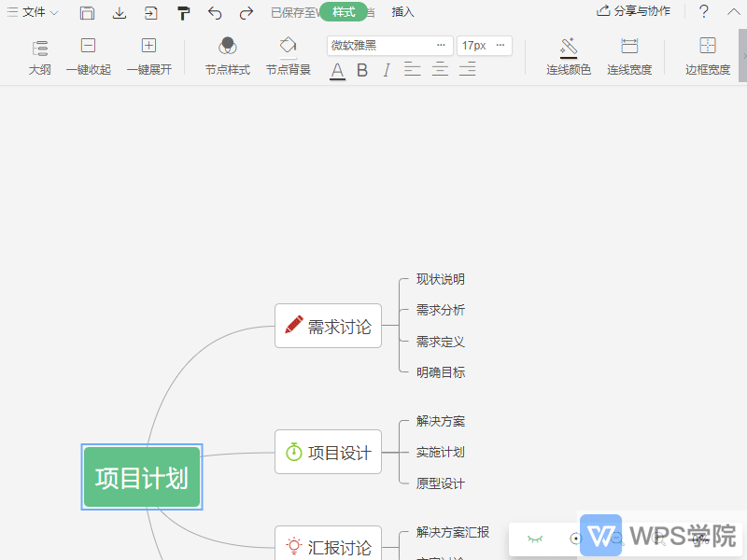Select the 解决方案 subtopic
The width and height of the screenshot is (747, 560).
tap(440, 422)
